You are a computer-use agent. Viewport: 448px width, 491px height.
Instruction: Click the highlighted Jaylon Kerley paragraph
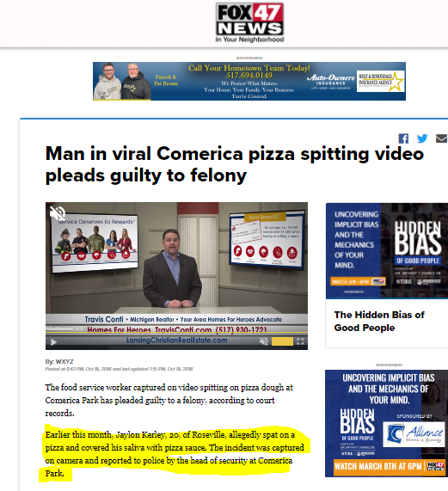tap(175, 454)
